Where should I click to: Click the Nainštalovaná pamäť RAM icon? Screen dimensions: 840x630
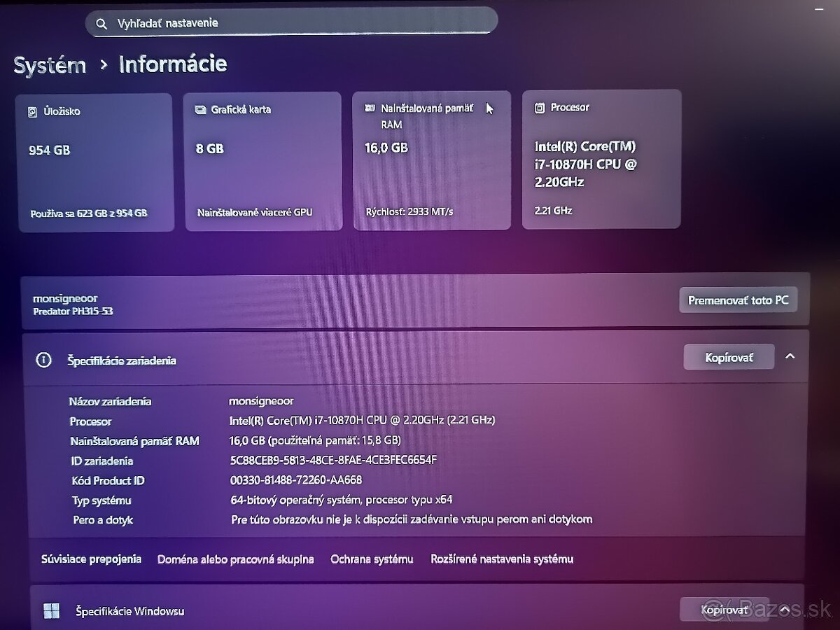(369, 108)
